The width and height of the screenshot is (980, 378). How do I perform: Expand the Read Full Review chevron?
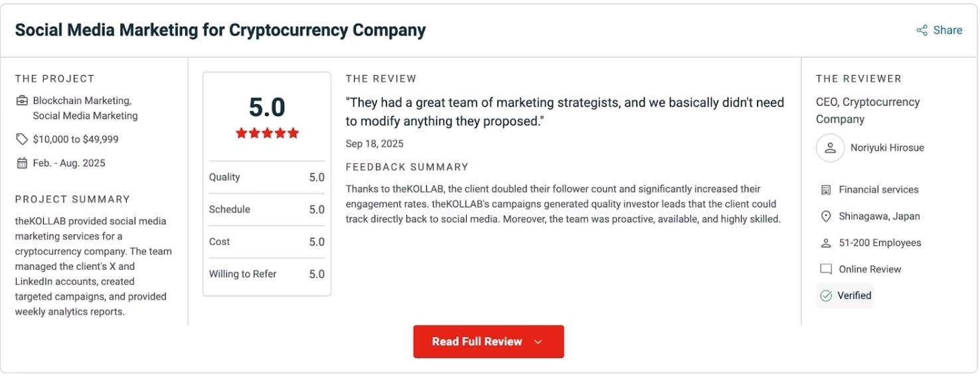click(x=538, y=342)
